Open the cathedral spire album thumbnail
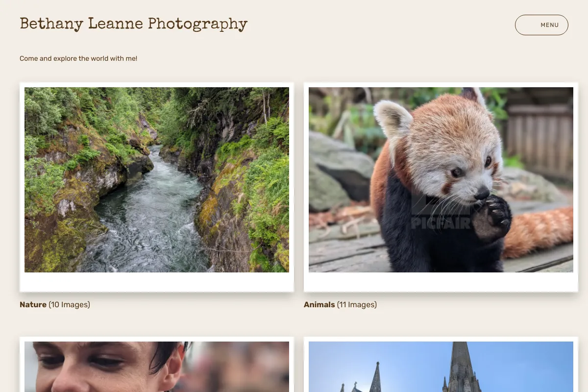 click(x=441, y=367)
